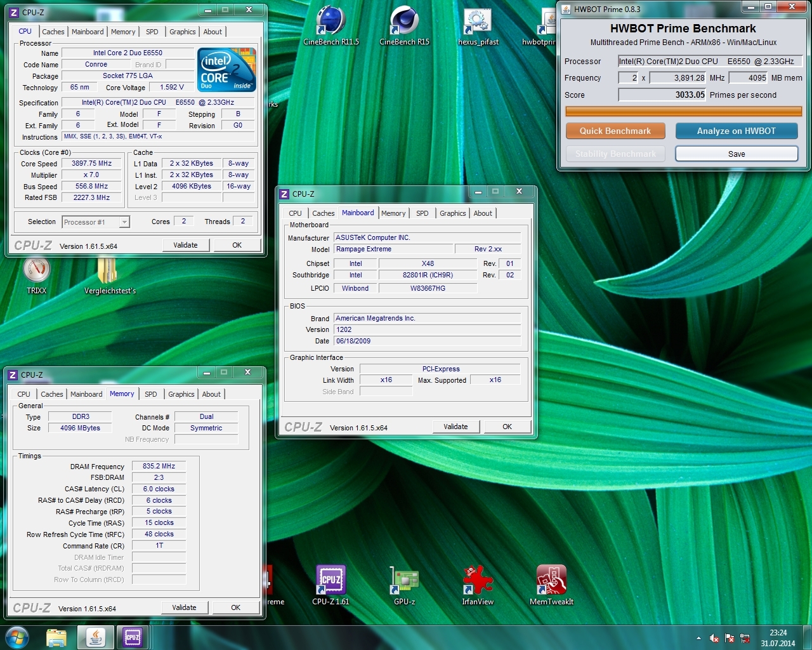Image resolution: width=812 pixels, height=650 pixels.
Task: Click Validate in the Memory CPU-Z window
Action: coord(184,607)
